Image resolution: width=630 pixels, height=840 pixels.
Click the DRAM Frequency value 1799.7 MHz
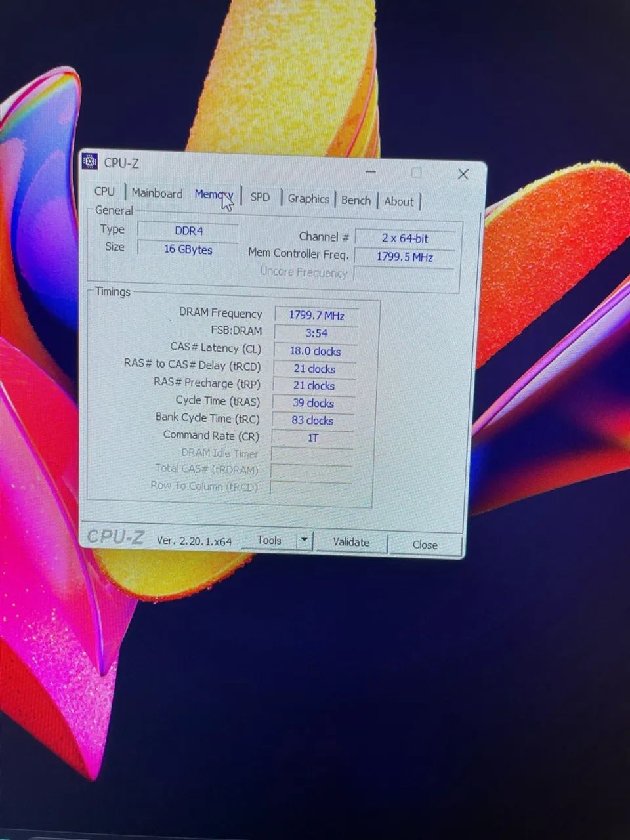pos(316,316)
